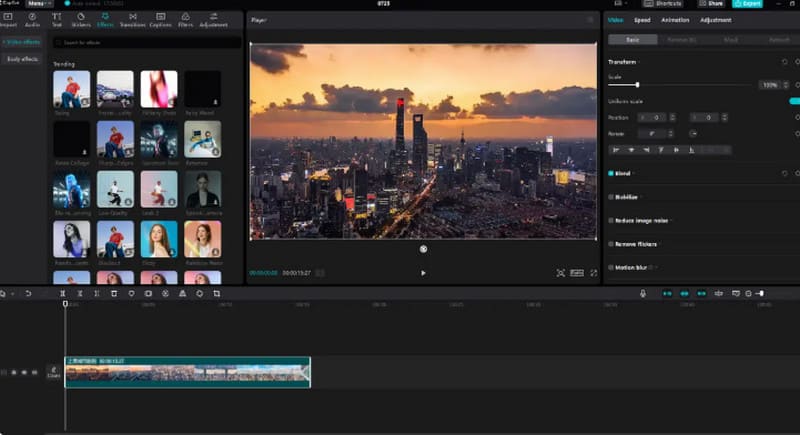The image size is (800, 435).
Task: Open the Captions panel
Action: pyautogui.click(x=160, y=20)
